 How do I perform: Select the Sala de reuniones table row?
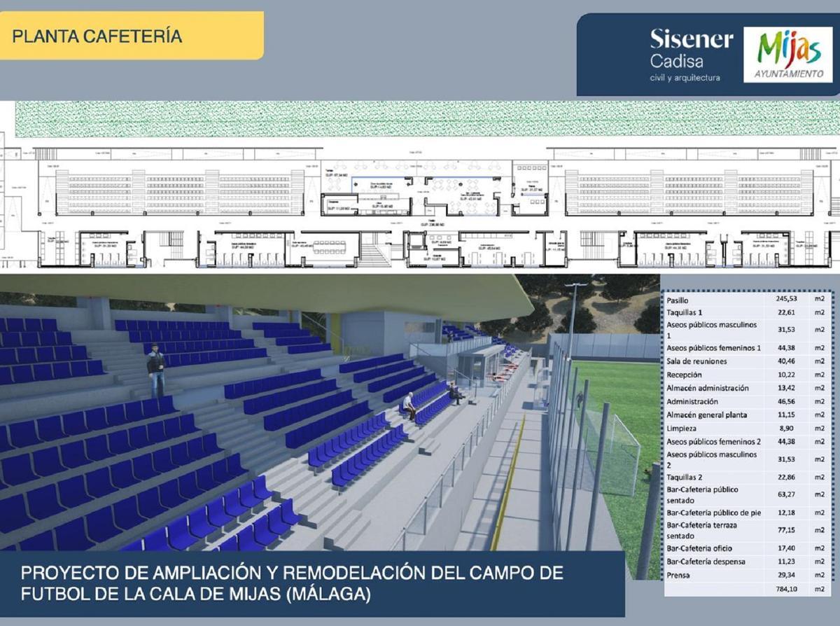(744, 361)
